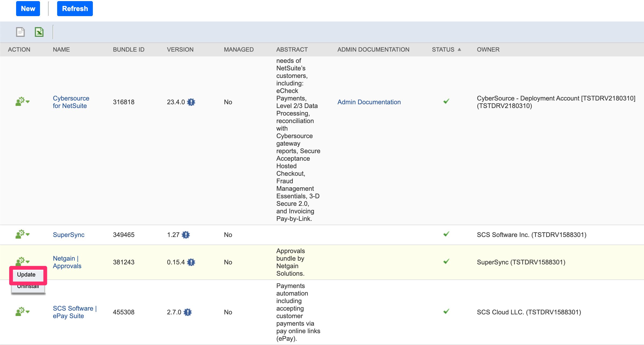Open the Admin Documentation link
This screenshot has width=644, height=345.
tap(369, 102)
